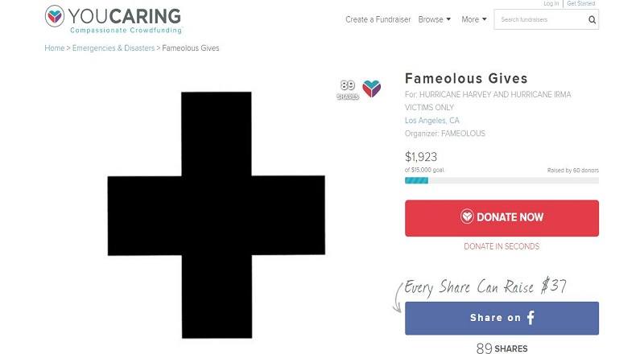
Task: Click the Los Angeles, CA location link
Action: 432,121
